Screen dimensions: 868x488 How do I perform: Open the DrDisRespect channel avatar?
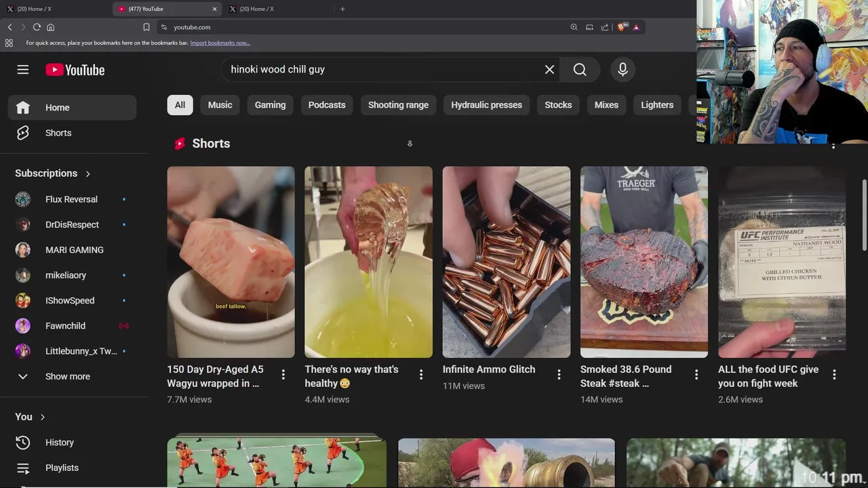pyautogui.click(x=23, y=224)
